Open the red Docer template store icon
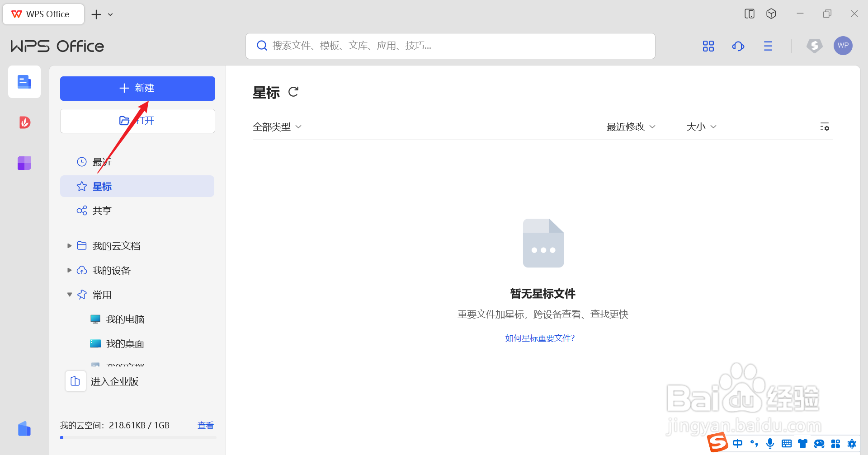868x455 pixels. point(24,122)
